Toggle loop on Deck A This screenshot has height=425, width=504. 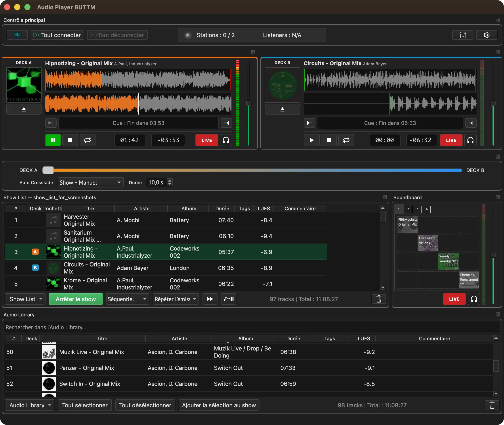(87, 140)
